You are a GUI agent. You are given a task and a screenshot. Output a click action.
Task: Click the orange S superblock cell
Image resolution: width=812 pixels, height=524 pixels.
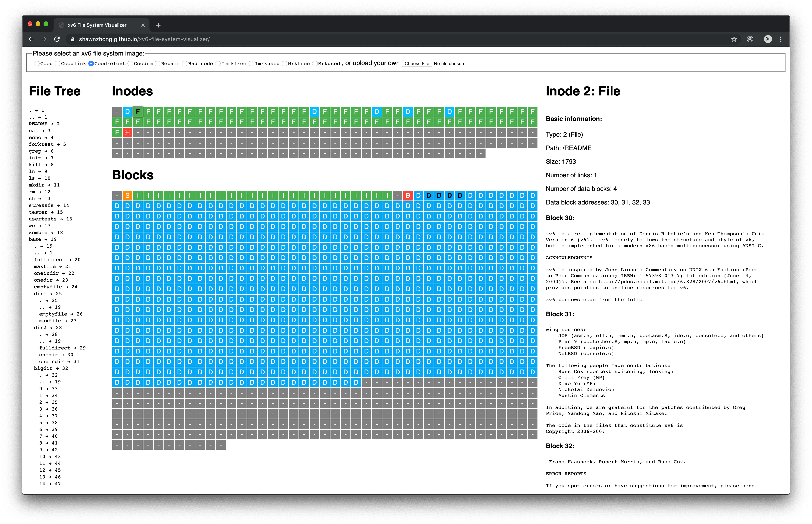point(127,195)
